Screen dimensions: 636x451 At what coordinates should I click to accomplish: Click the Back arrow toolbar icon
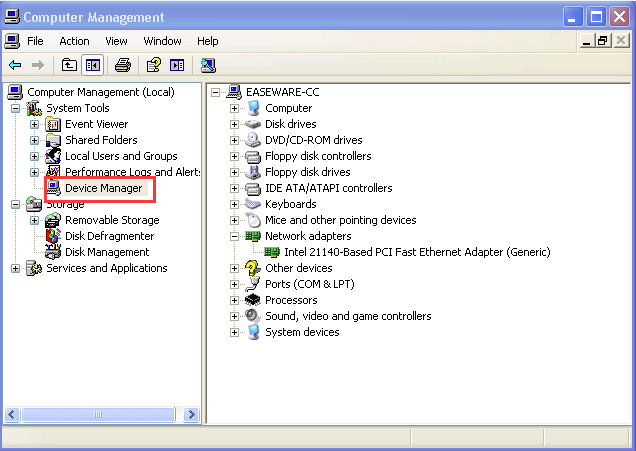click(x=15, y=66)
